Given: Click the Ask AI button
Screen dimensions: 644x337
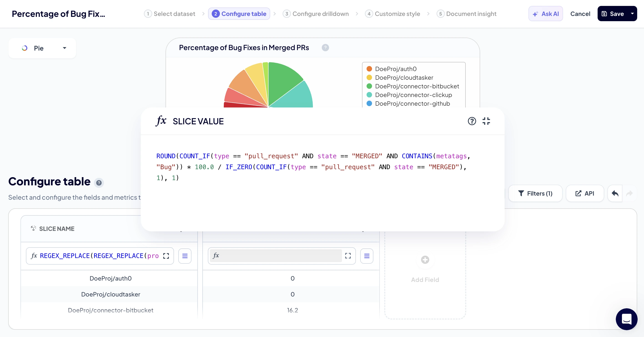Looking at the screenshot, I should point(546,14).
